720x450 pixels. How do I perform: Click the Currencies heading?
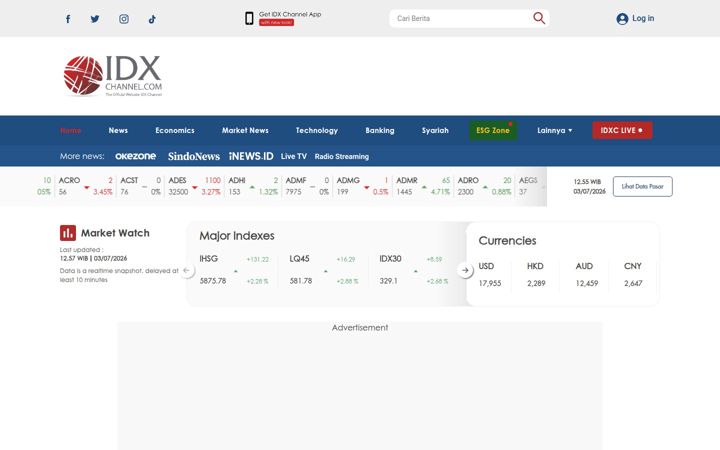[x=507, y=241]
